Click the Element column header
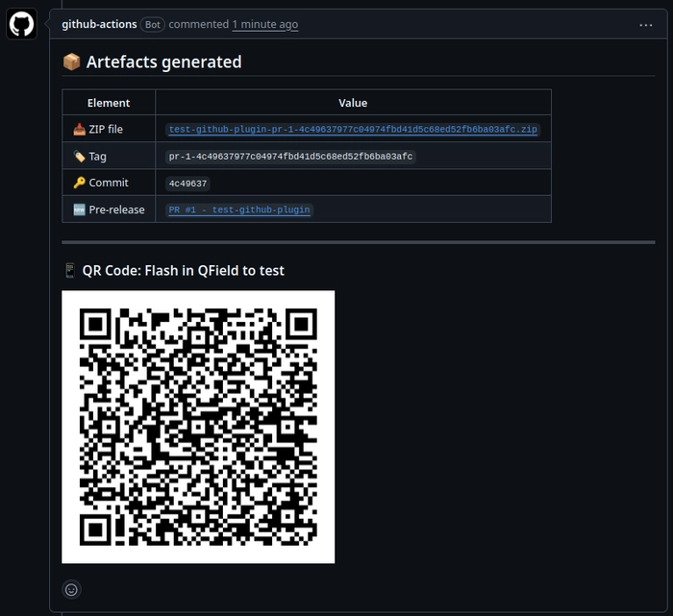 point(109,103)
